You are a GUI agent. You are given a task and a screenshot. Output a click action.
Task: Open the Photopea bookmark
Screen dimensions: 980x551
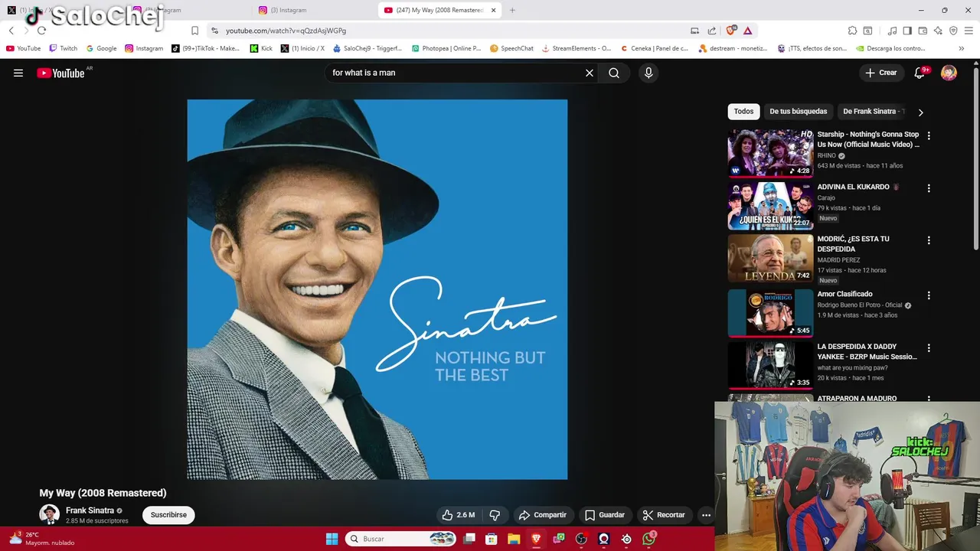tap(446, 48)
